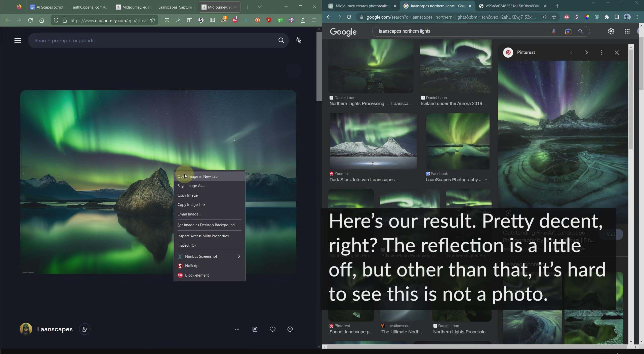Click 'Open Image in New Tab' option
Viewport: 644px width, 354px height.
pos(197,176)
